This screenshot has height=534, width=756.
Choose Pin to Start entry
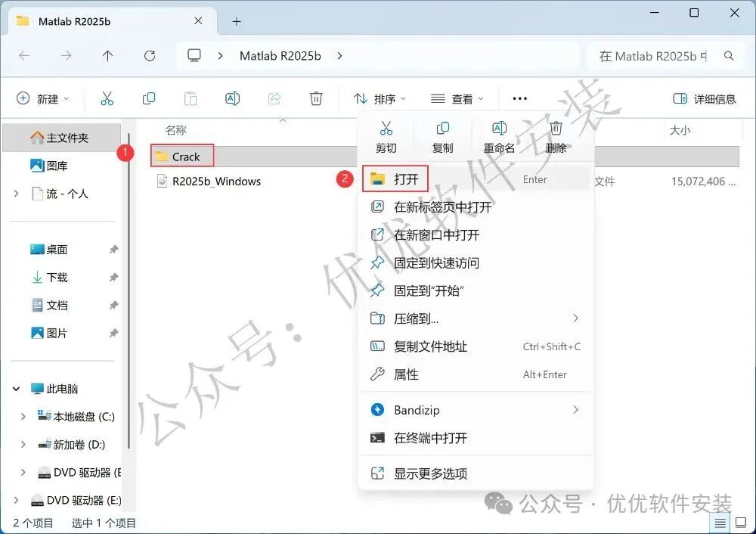(x=477, y=291)
